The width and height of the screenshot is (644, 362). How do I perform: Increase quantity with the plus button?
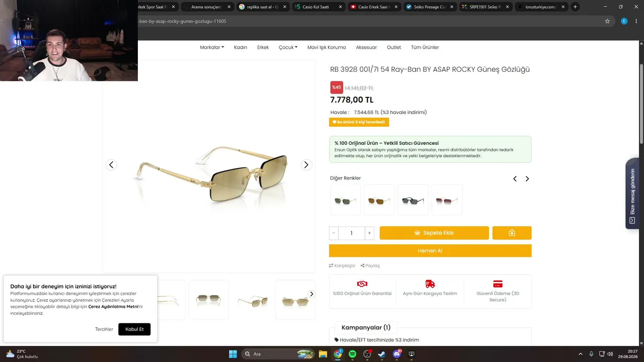(x=369, y=233)
